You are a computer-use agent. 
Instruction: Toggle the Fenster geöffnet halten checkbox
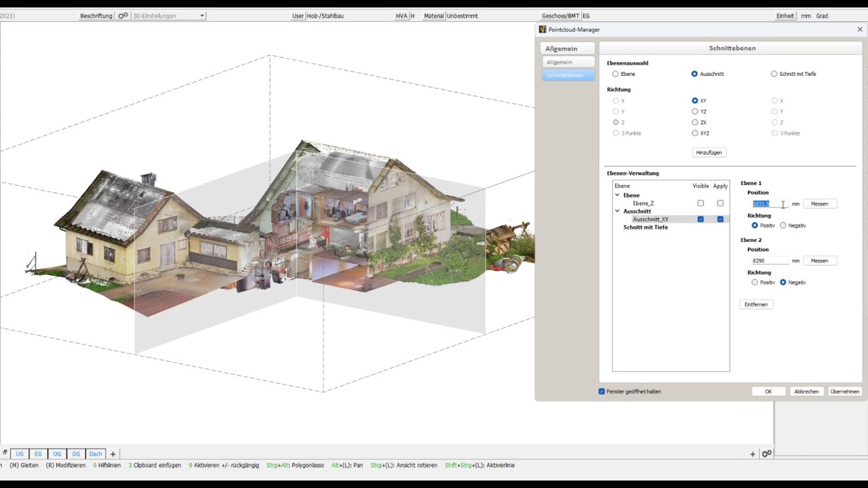(601, 392)
